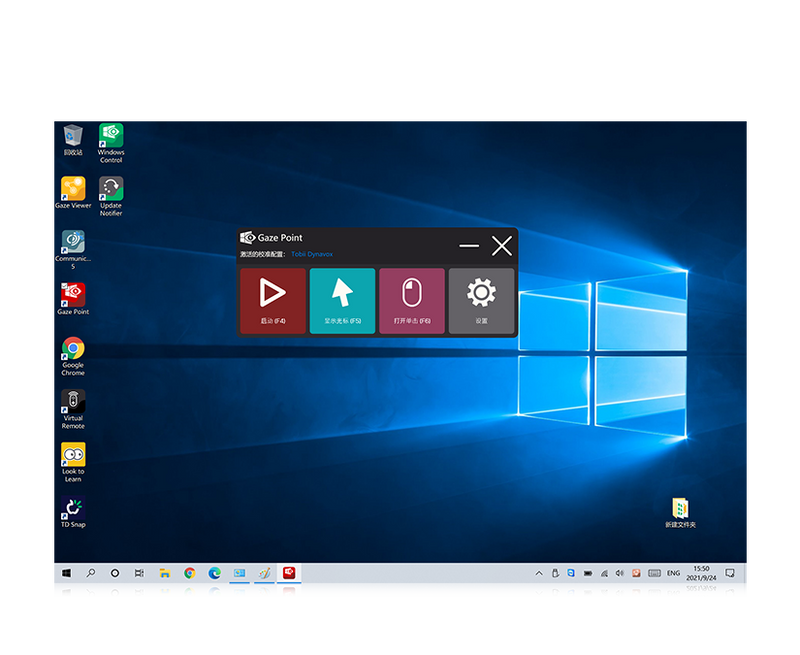The image size is (800, 655).
Task: Launch Microsoft Edge from the taskbar
Action: 214,573
